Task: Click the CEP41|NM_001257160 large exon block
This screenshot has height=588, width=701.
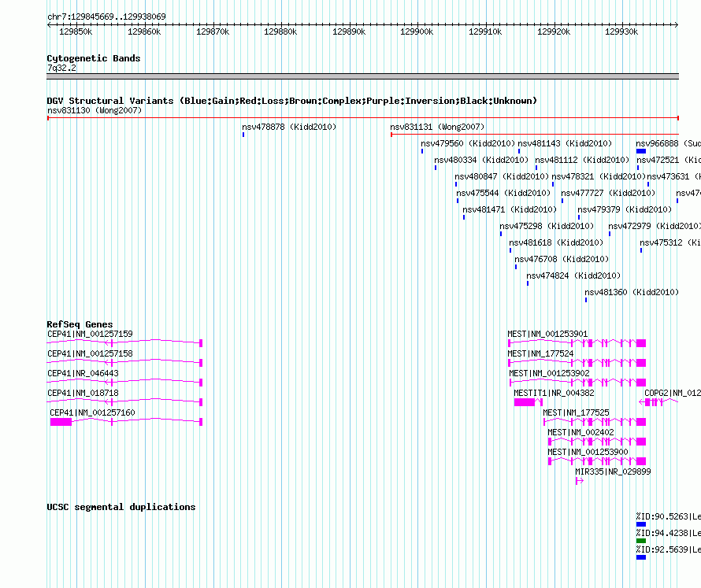Action: point(61,422)
